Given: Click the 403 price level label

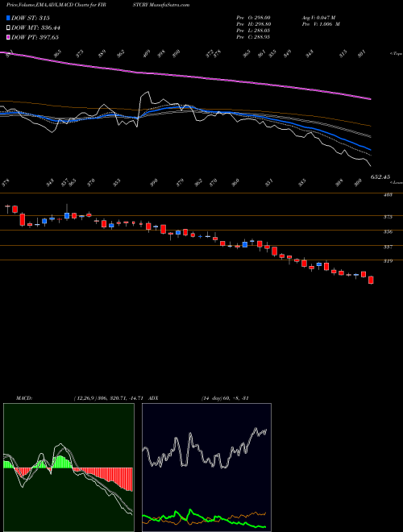Looking at the screenshot, I should pyautogui.click(x=388, y=195).
